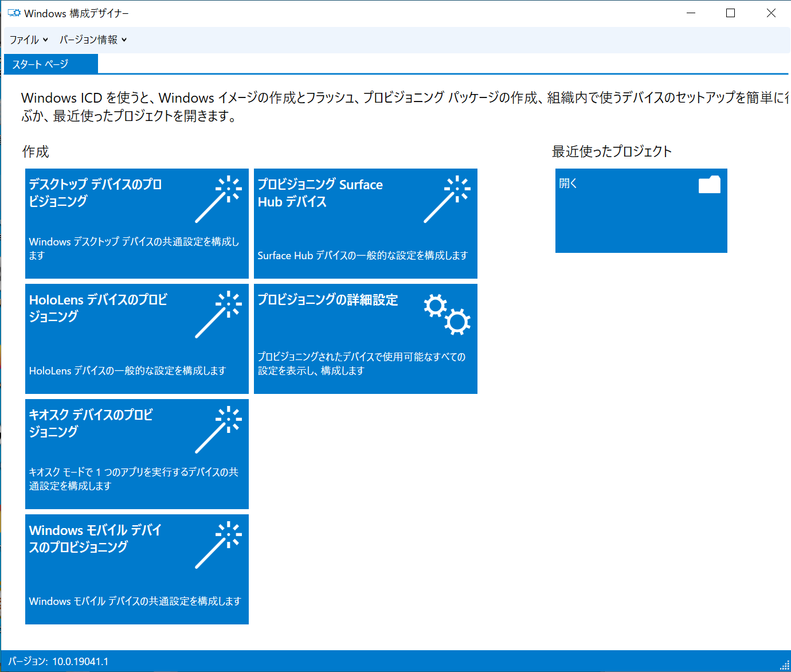Click description 'Windows デスクトップ デバイスの共通設定を構成します'

[134, 248]
